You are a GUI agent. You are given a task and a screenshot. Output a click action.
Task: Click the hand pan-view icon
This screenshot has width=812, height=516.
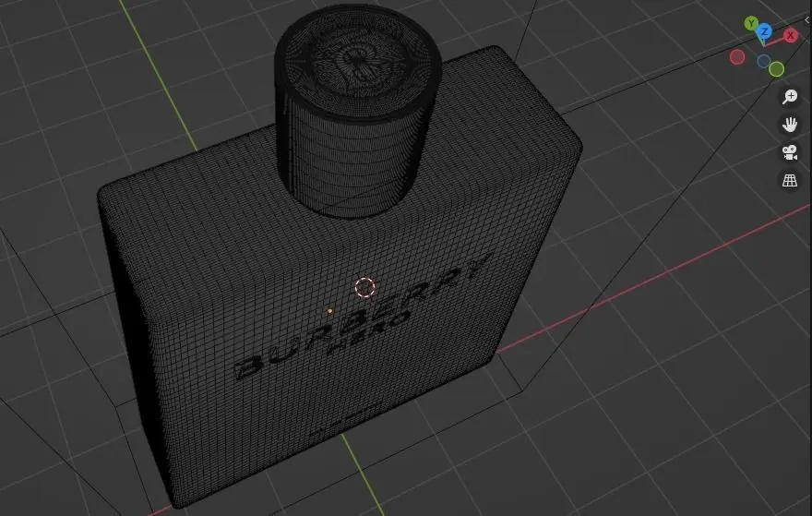(790, 125)
